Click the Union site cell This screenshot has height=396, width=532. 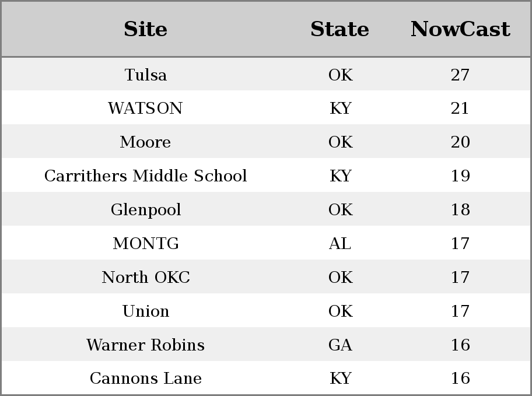[x=146, y=311]
